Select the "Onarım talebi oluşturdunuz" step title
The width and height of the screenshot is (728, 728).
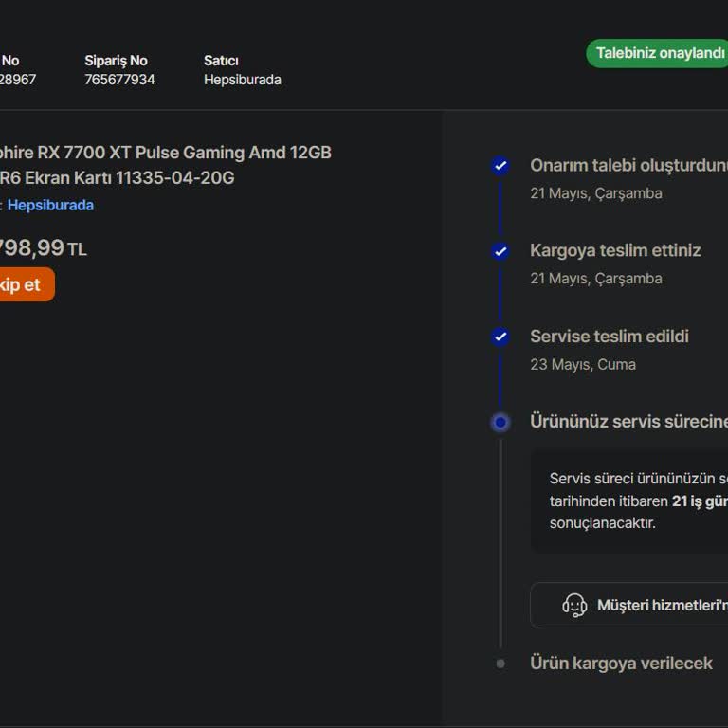click(628, 166)
